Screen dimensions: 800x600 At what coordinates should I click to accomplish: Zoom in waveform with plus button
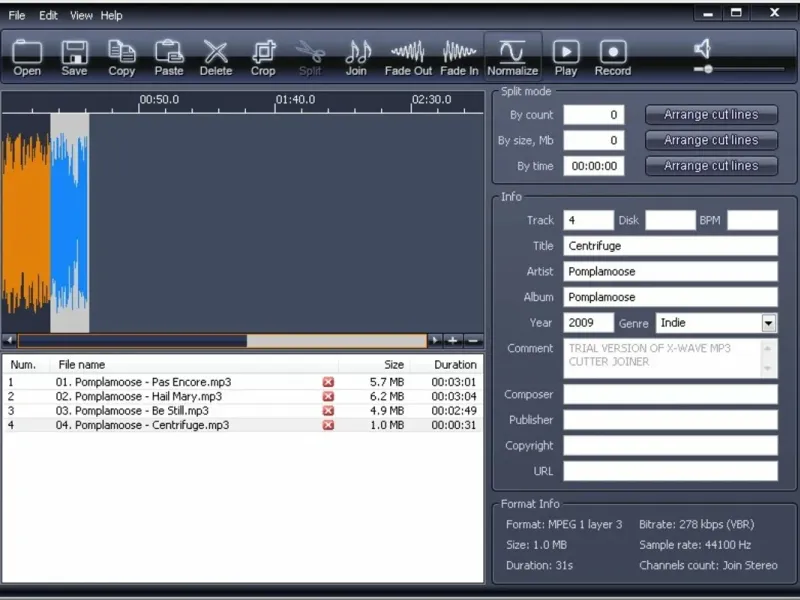(x=453, y=340)
